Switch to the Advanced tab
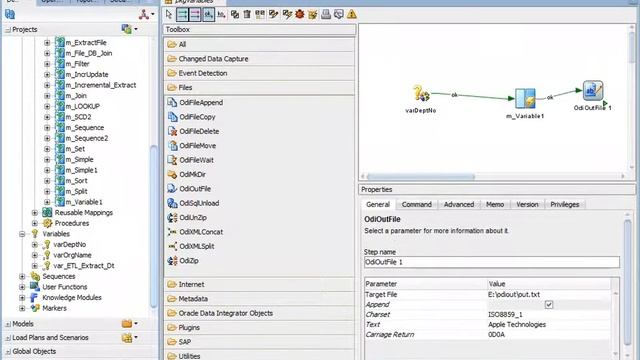 tap(459, 204)
